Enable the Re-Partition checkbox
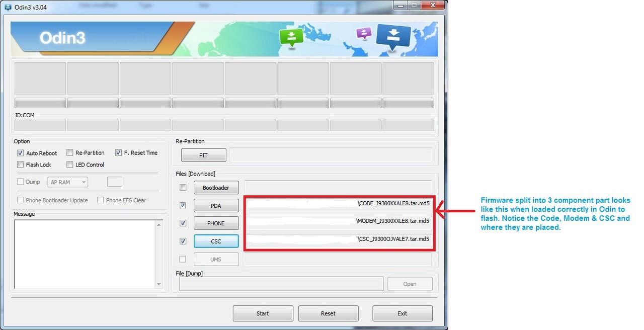 tap(70, 152)
